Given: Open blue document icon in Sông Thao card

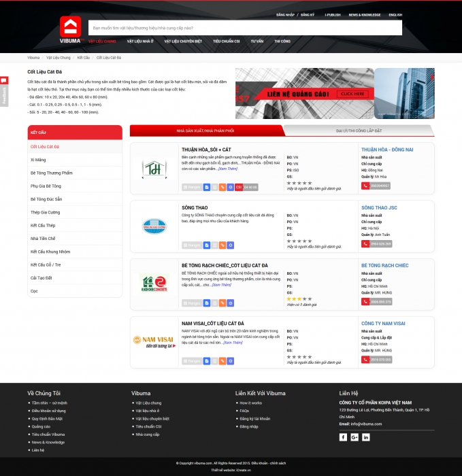Looking at the screenshot, I should pos(207,245).
